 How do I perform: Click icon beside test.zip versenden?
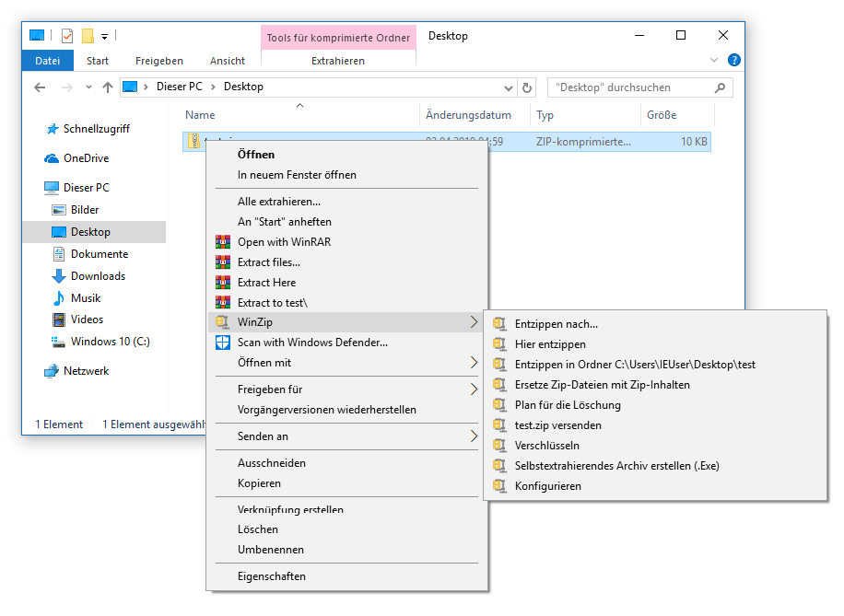(x=499, y=425)
